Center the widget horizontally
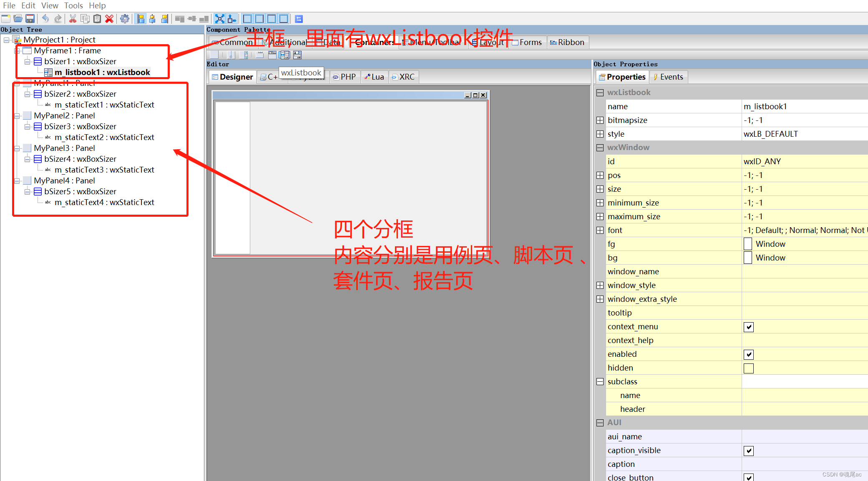The width and height of the screenshot is (868, 481). pos(153,19)
